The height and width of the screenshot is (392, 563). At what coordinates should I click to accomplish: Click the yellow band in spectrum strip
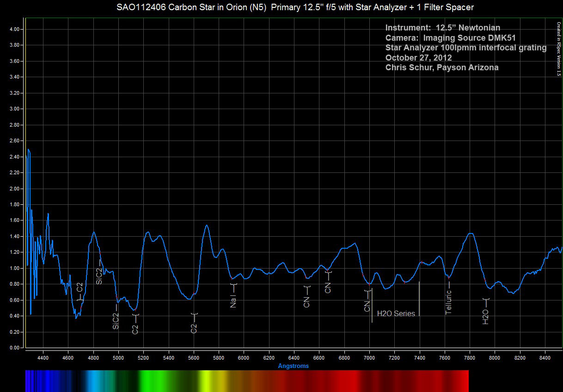[x=208, y=381]
